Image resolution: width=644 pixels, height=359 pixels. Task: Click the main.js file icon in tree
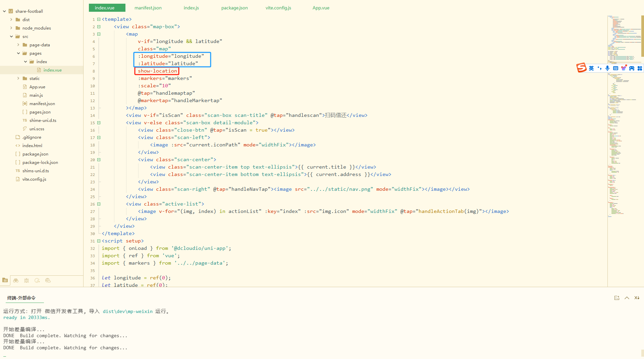tap(25, 95)
